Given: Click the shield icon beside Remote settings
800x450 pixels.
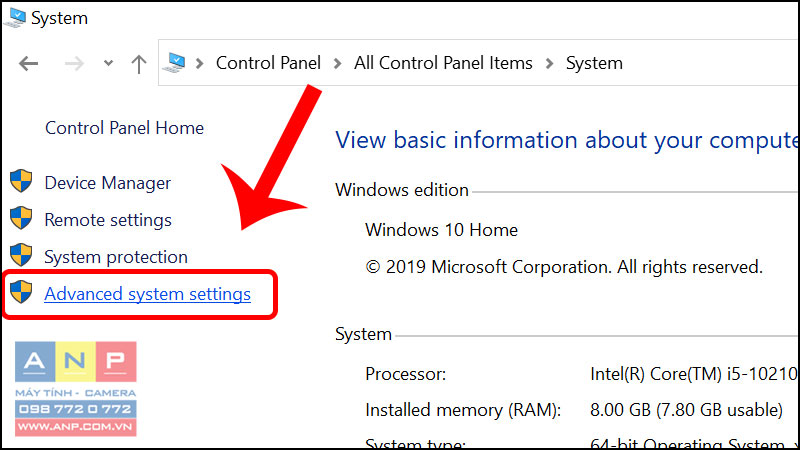Looking at the screenshot, I should [21, 218].
